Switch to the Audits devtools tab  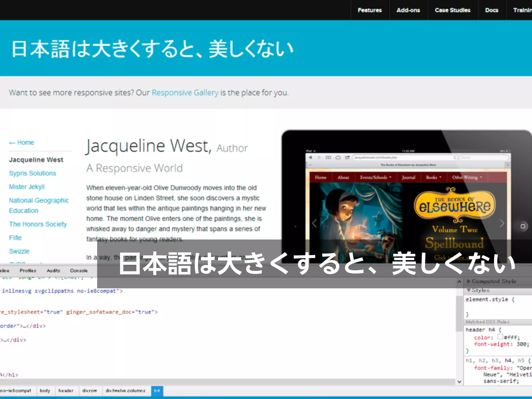[x=53, y=270]
